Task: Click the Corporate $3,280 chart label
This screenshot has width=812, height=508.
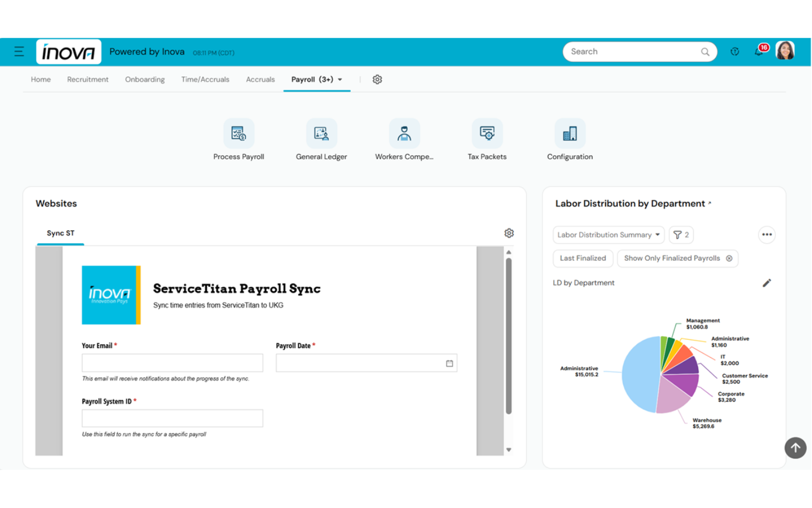Action: 731,397
